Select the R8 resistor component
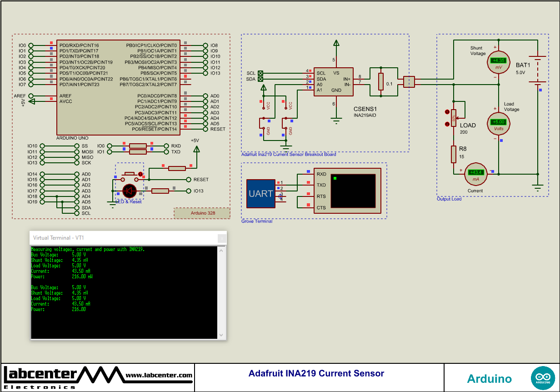The image size is (560, 392). point(453,154)
